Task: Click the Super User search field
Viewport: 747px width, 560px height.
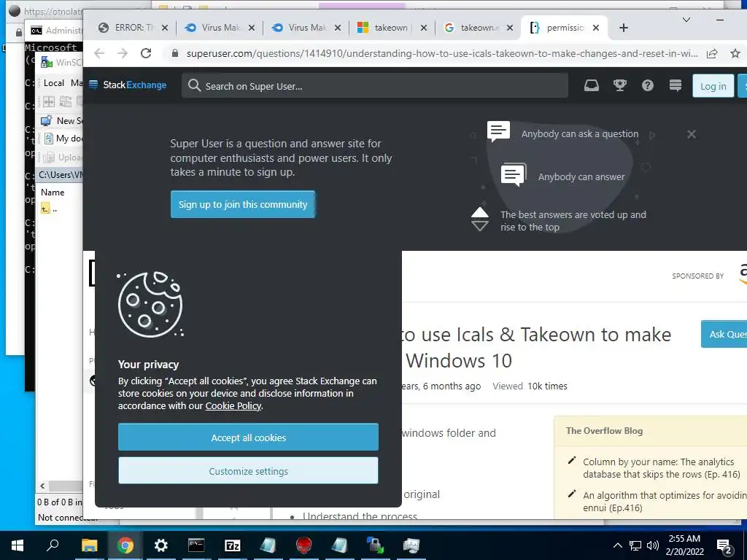Action: coord(375,86)
